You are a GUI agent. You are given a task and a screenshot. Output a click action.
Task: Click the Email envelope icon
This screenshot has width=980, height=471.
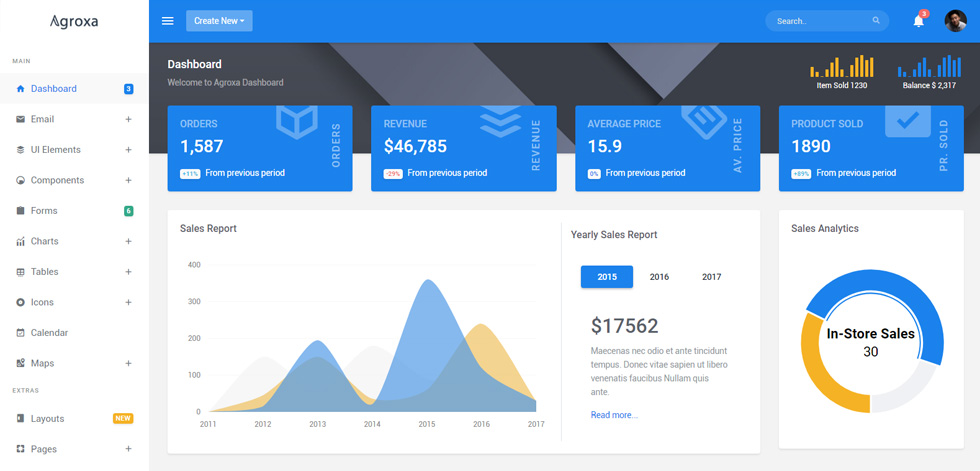20,119
